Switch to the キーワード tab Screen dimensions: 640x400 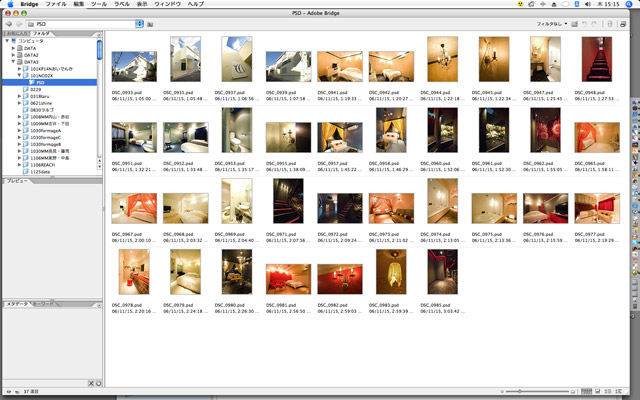pos(43,304)
